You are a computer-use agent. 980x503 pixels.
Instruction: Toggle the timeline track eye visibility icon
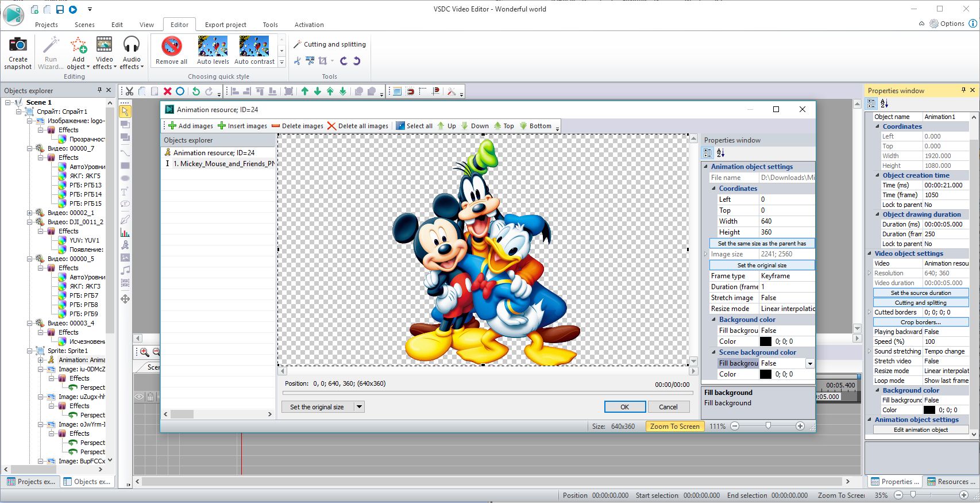point(139,397)
